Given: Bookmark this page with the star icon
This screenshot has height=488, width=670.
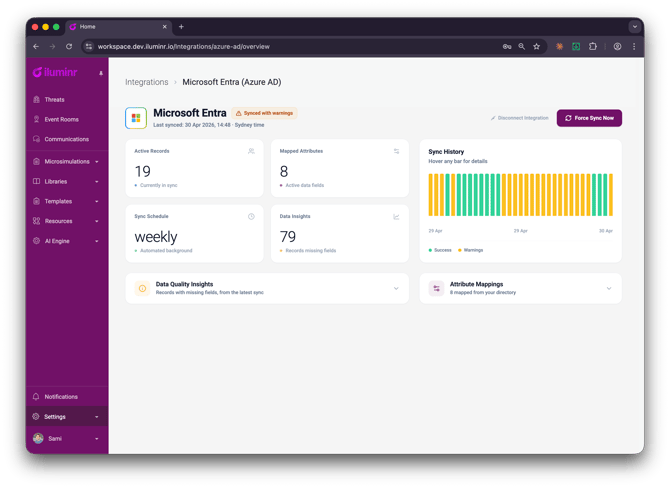Looking at the screenshot, I should 537,46.
